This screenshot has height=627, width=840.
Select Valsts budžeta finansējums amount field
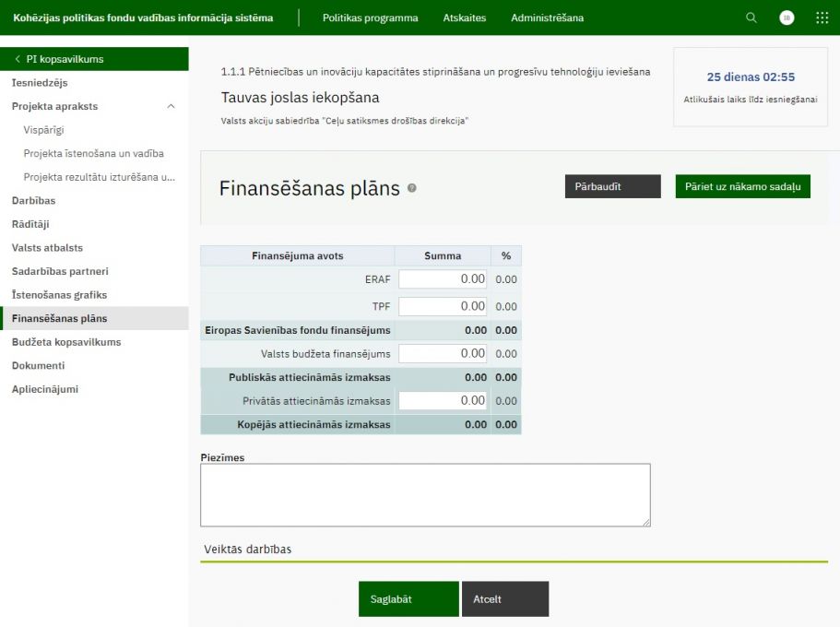click(443, 353)
